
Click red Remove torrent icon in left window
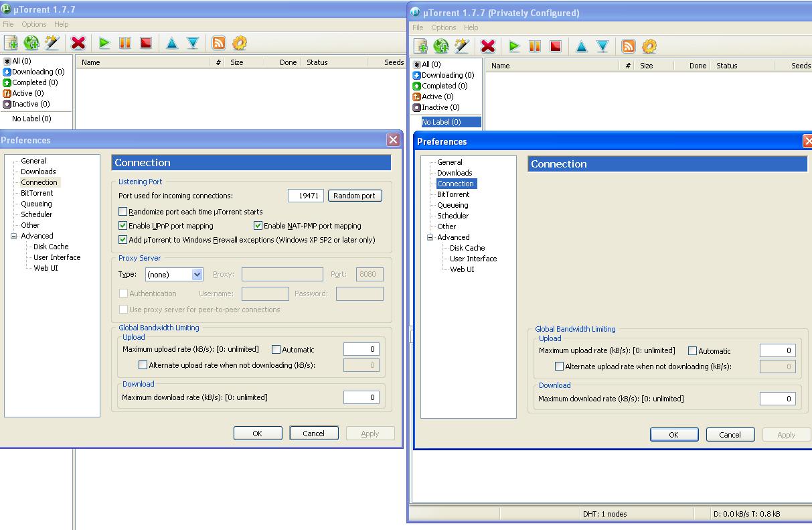78,43
